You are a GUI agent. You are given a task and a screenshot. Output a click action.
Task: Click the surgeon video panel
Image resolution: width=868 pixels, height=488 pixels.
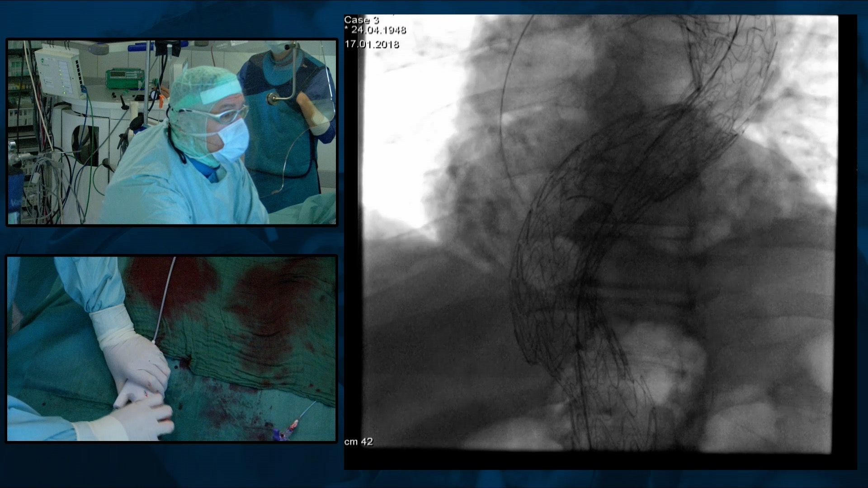(x=172, y=132)
